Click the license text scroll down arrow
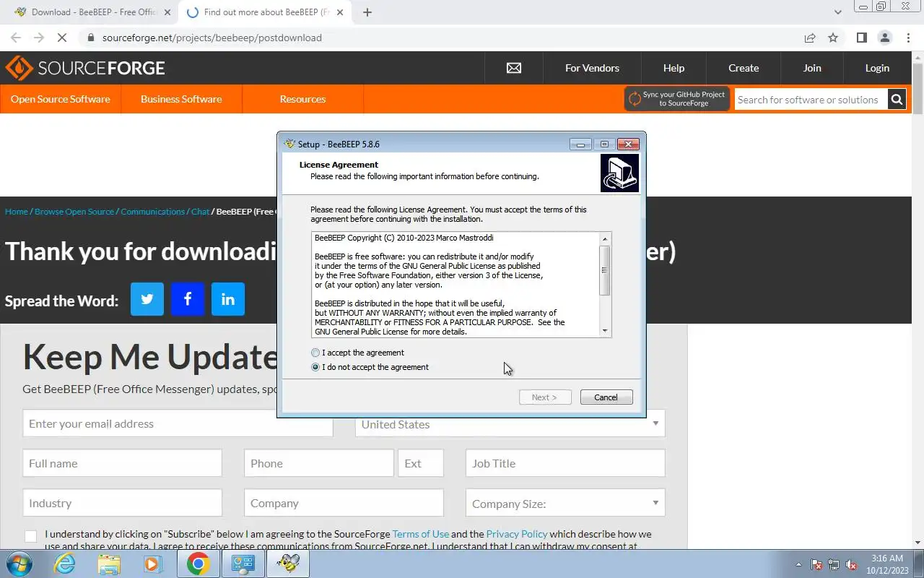The width and height of the screenshot is (924, 578). click(x=605, y=331)
